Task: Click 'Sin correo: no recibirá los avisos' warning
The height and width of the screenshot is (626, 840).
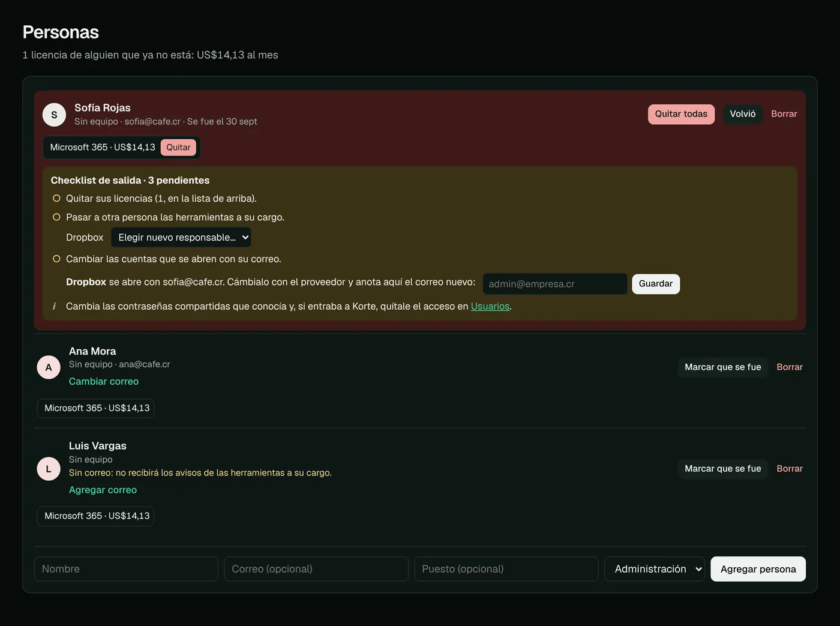Action: pyautogui.click(x=200, y=473)
